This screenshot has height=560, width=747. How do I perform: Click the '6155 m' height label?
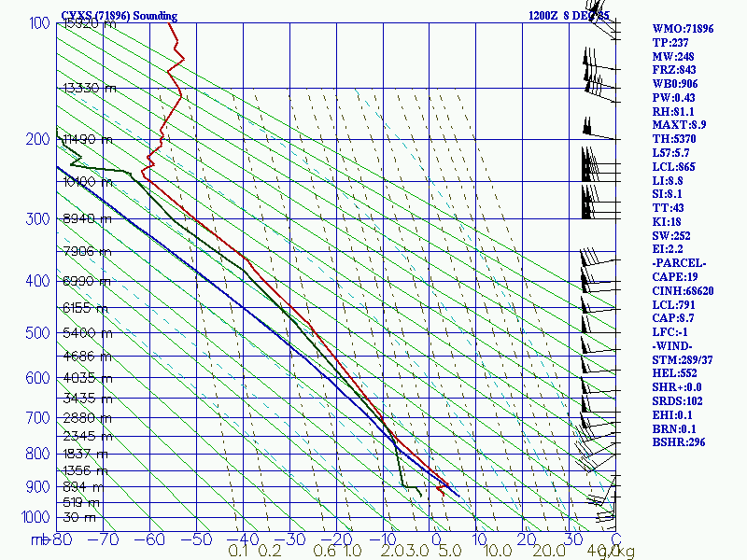click(x=86, y=308)
